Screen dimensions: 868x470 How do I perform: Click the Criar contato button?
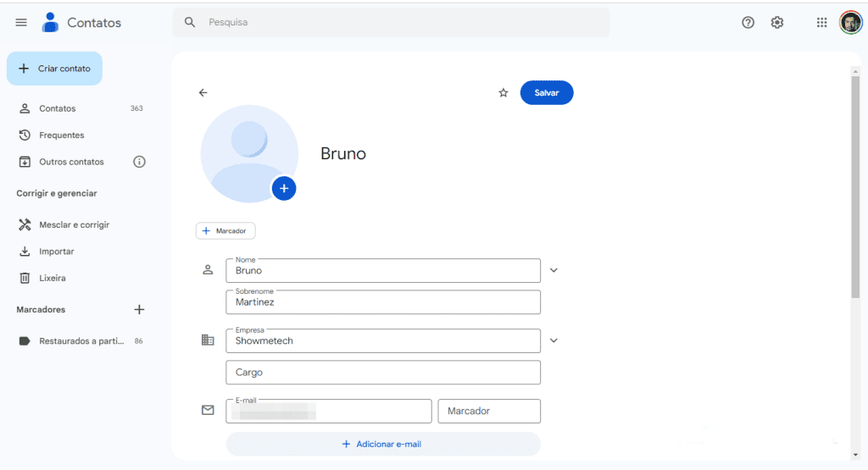(54, 69)
